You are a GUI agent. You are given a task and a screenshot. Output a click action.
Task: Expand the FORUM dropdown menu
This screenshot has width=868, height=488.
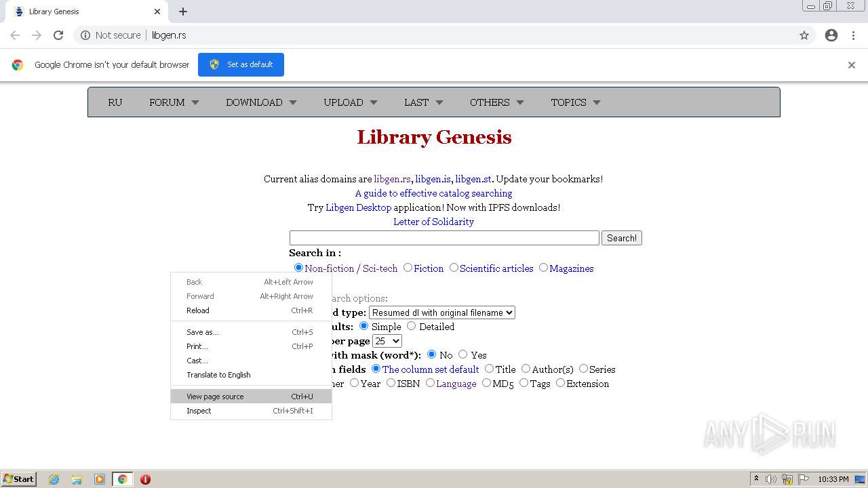click(x=174, y=102)
